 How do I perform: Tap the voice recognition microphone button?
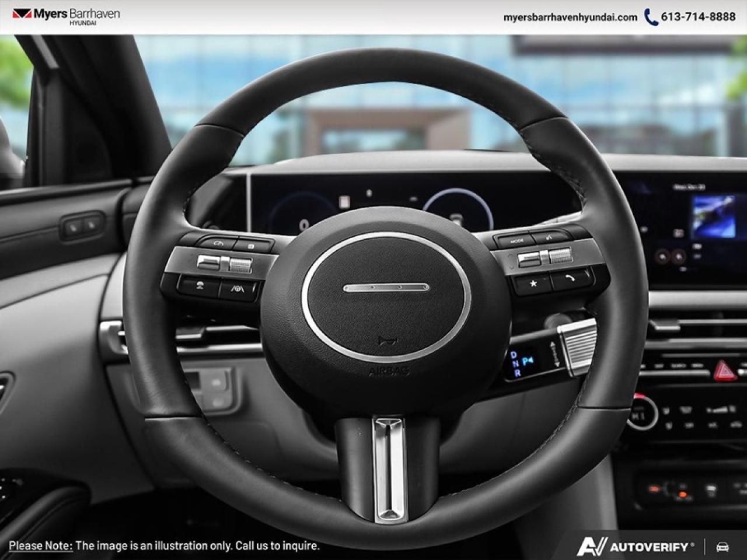(549, 237)
